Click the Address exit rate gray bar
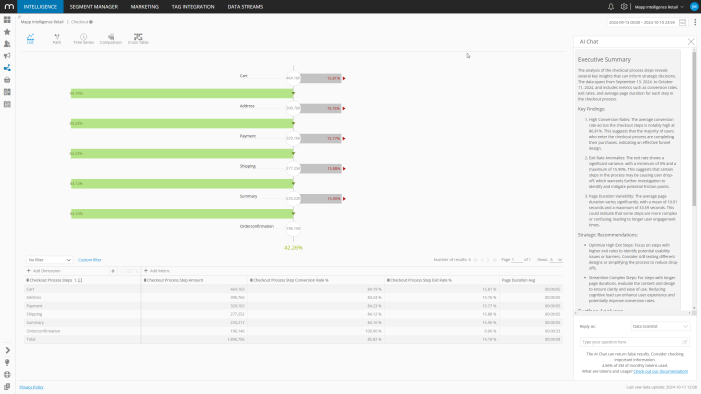The image size is (701, 394). [321, 108]
